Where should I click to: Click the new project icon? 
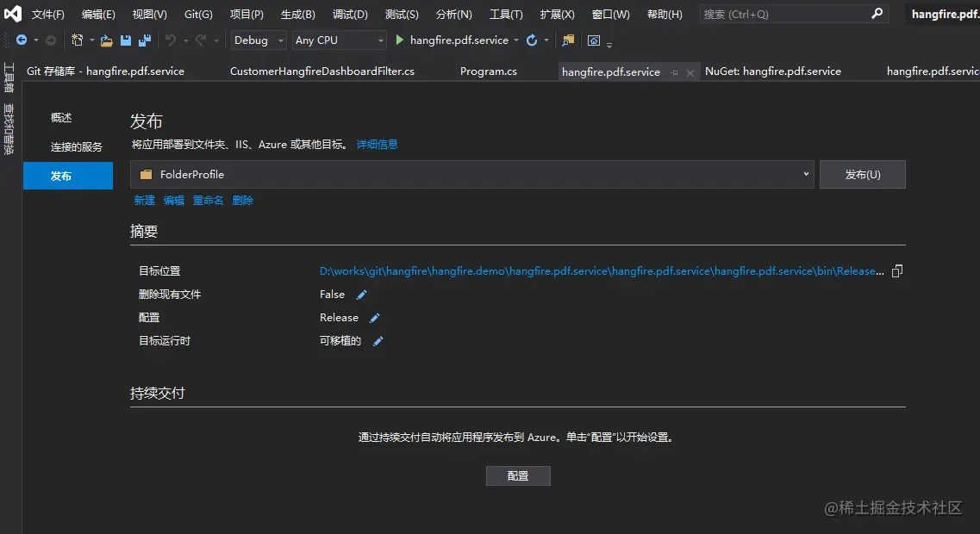77,40
